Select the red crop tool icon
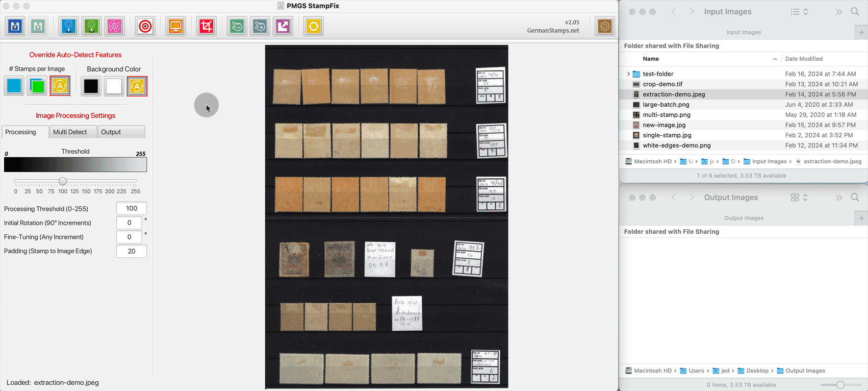 pyautogui.click(x=207, y=26)
